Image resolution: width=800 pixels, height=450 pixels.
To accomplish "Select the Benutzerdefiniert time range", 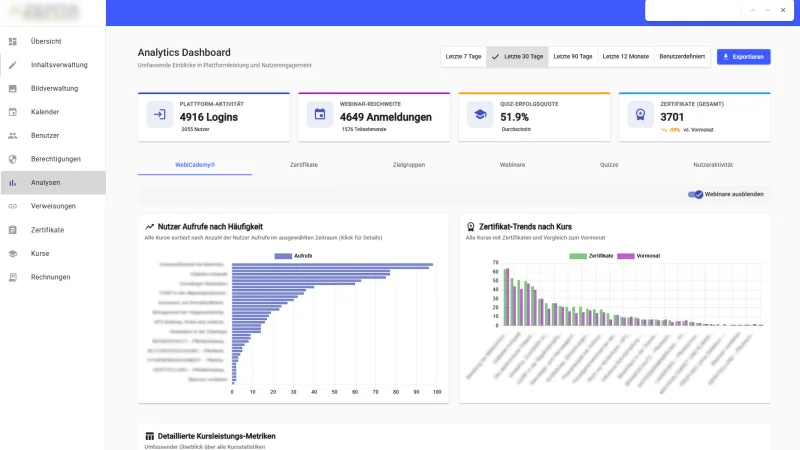I will (682, 57).
